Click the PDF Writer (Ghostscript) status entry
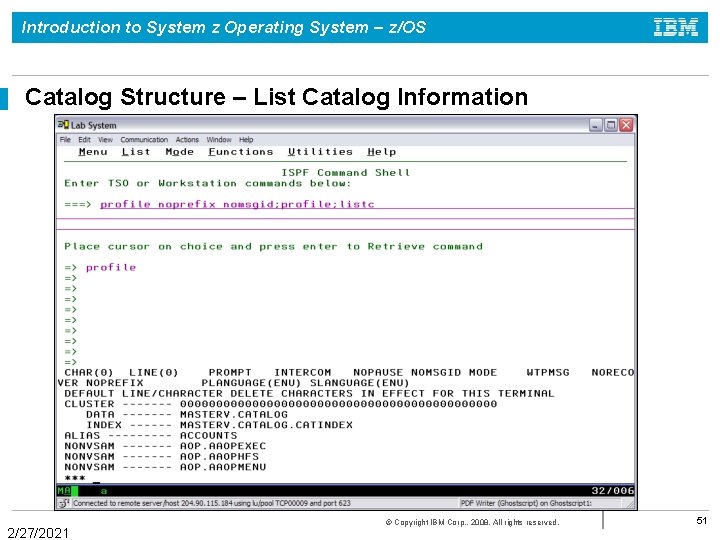This screenshot has width=720, height=540. tap(526, 503)
